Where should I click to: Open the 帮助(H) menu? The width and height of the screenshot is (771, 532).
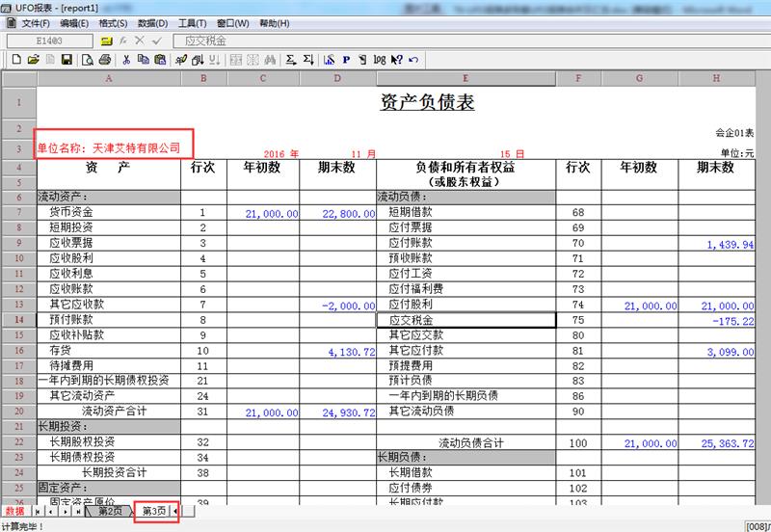coord(275,23)
